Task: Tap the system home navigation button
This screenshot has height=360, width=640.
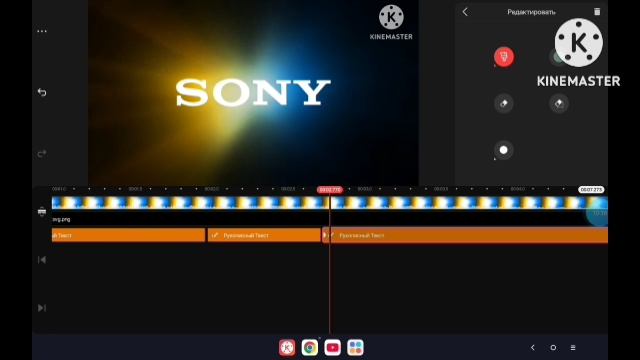Action: click(x=553, y=347)
